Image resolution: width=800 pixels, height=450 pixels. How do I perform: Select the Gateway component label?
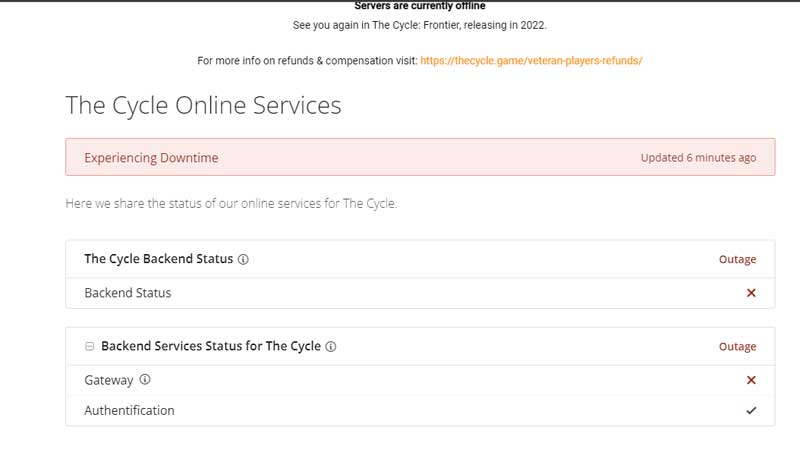108,380
